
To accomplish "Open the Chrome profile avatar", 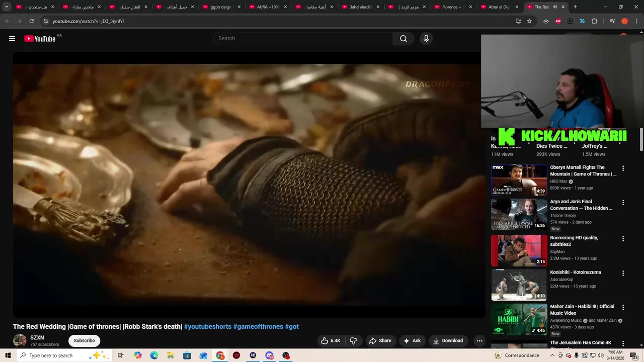I will [x=624, y=21].
